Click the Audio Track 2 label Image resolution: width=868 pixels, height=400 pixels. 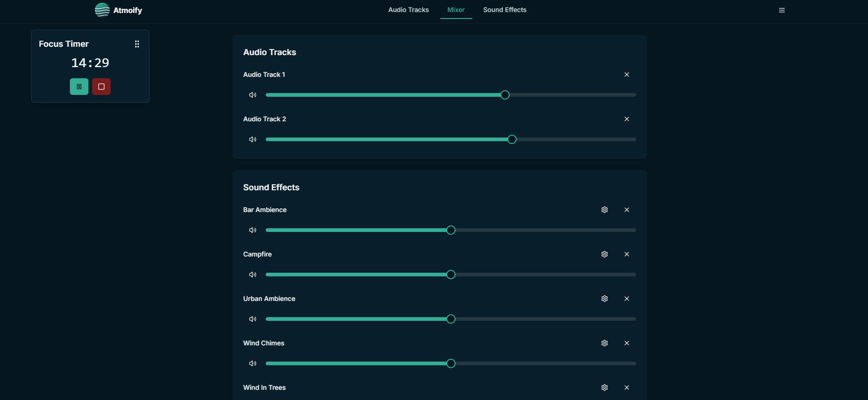click(x=265, y=119)
